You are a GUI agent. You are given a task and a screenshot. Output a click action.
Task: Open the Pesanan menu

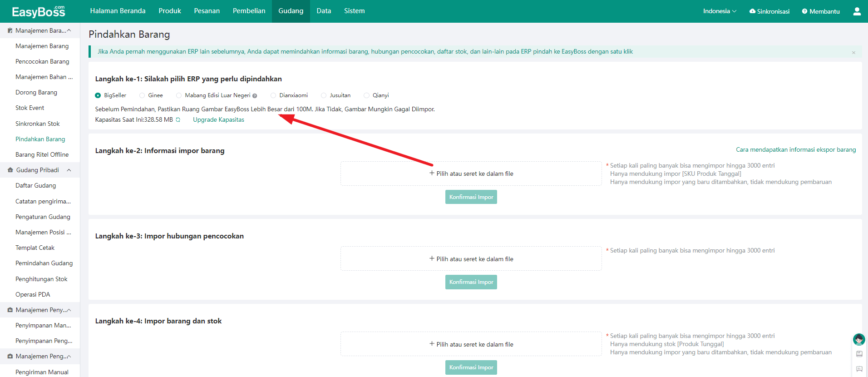(207, 11)
